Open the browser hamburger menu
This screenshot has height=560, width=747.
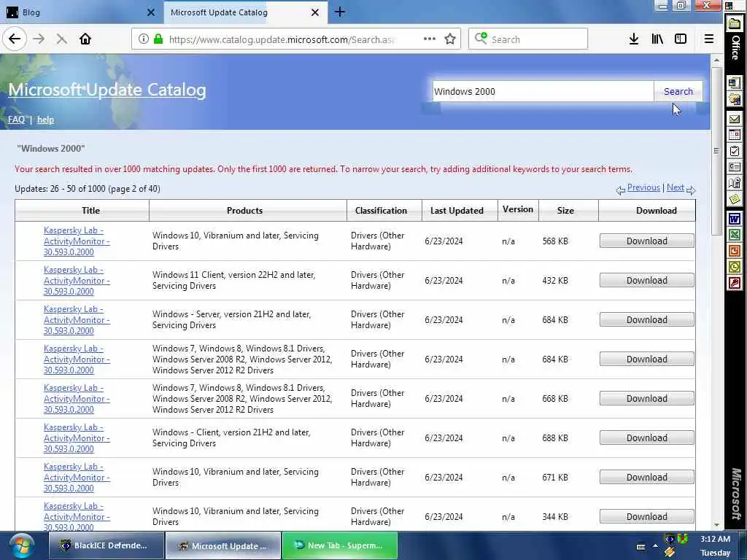tap(709, 39)
